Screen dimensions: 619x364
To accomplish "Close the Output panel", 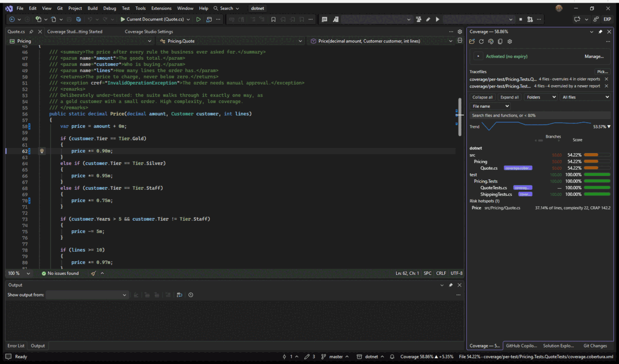I will click(x=460, y=285).
